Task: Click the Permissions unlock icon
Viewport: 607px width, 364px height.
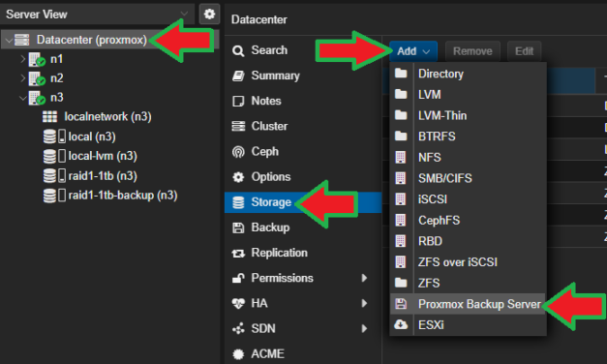Action: point(238,278)
